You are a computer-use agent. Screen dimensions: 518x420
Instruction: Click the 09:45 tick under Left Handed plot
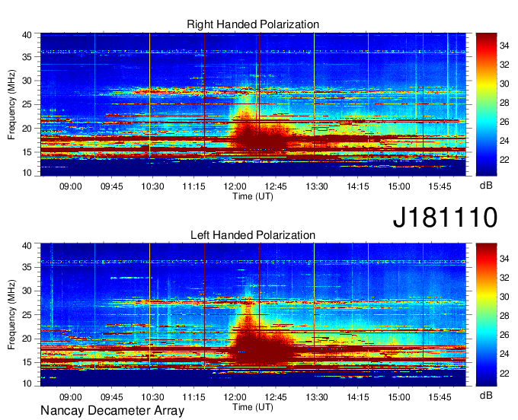(x=112, y=396)
